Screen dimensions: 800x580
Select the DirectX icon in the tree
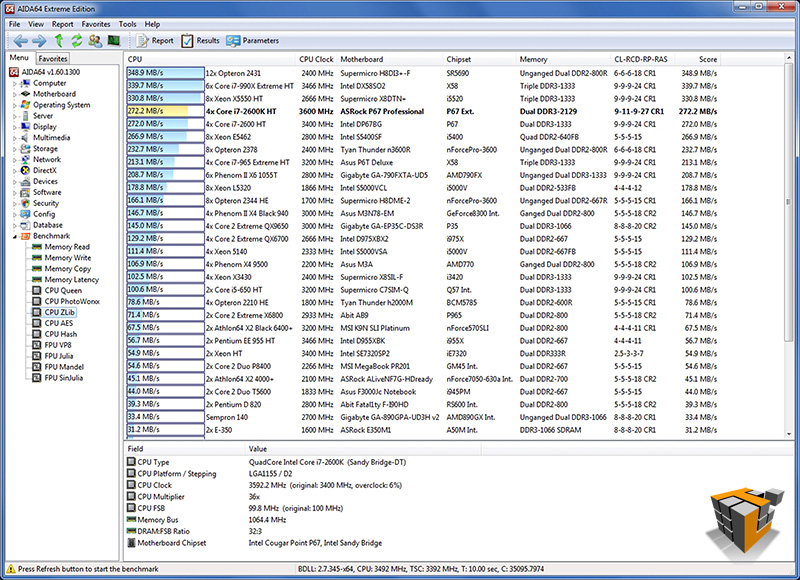(25, 170)
